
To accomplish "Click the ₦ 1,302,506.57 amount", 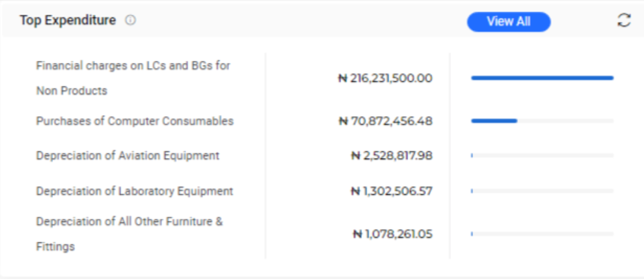I will pos(392,191).
